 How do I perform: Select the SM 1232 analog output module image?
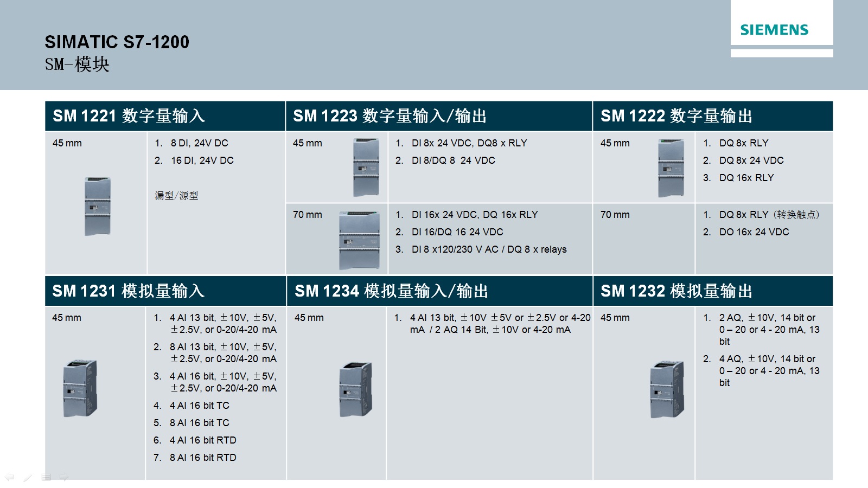667,389
